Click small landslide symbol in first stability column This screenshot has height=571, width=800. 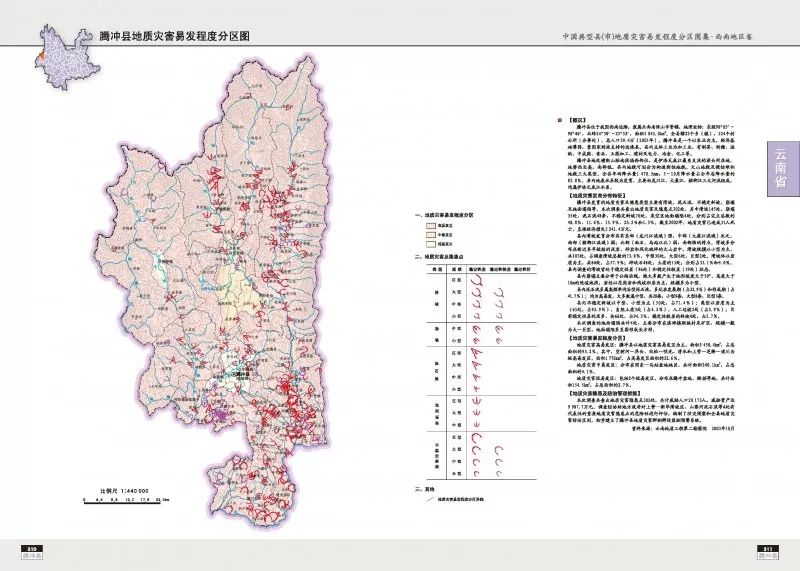coord(478,315)
